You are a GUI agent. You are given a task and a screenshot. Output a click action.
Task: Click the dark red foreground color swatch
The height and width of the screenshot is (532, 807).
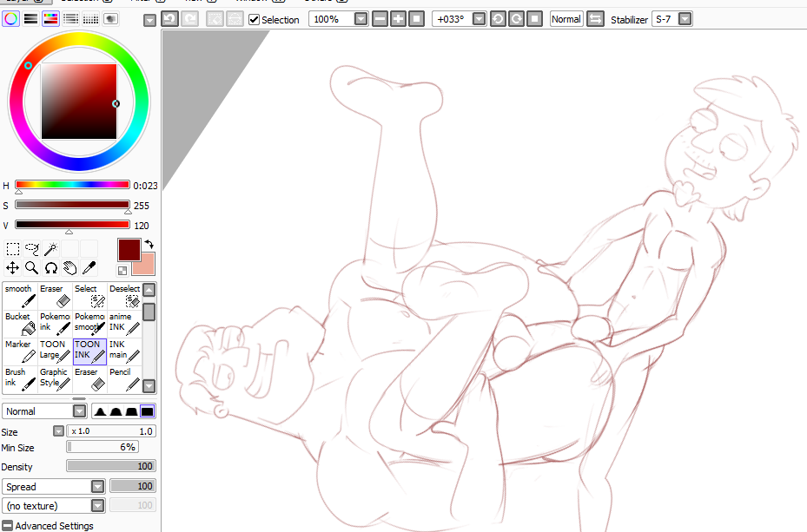click(x=129, y=249)
